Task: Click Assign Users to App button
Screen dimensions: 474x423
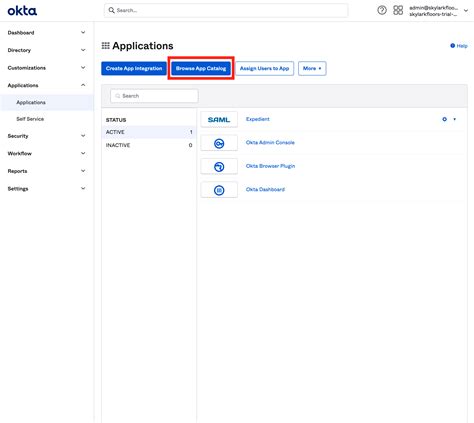Action: [264, 68]
